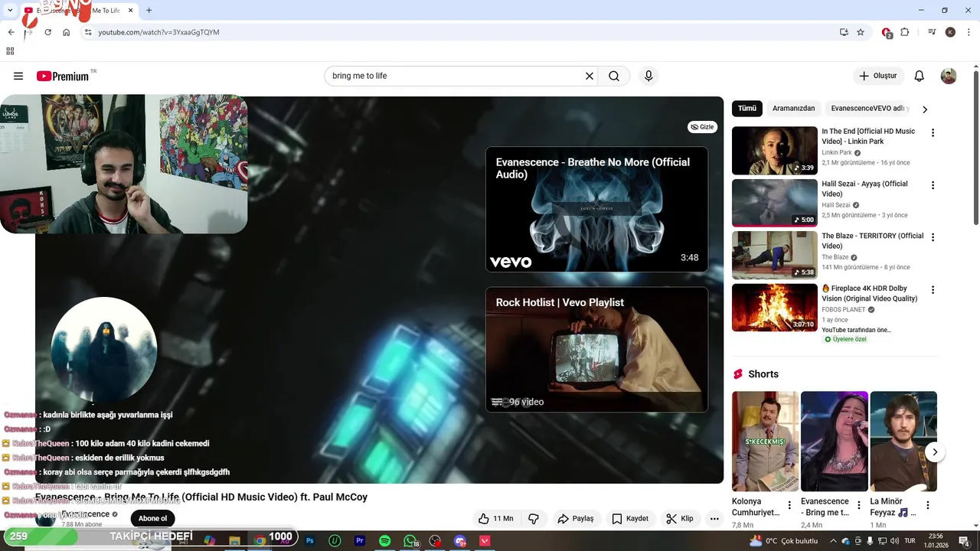The height and width of the screenshot is (551, 980).
Task: Open FOBOS PLANET channel link
Action: [843, 310]
